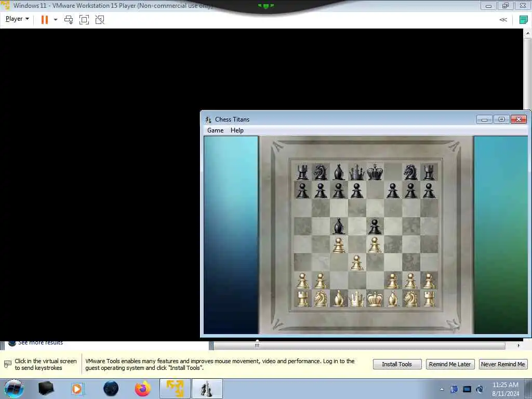Open Windows Media Player from taskbar
The image size is (532, 399).
[x=77, y=389]
